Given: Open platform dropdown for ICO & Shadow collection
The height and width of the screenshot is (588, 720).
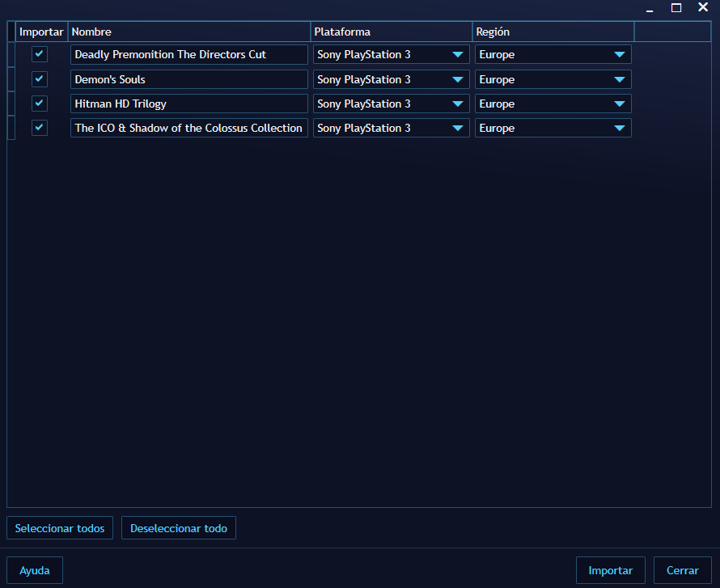Looking at the screenshot, I should click(458, 128).
